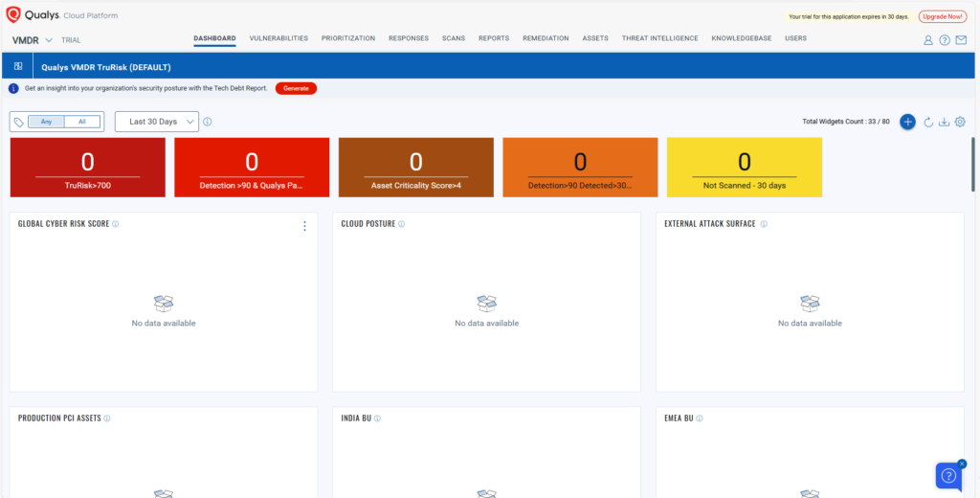This screenshot has height=498, width=980.
Task: Open the Threat Intelligence tab
Action: (x=660, y=39)
